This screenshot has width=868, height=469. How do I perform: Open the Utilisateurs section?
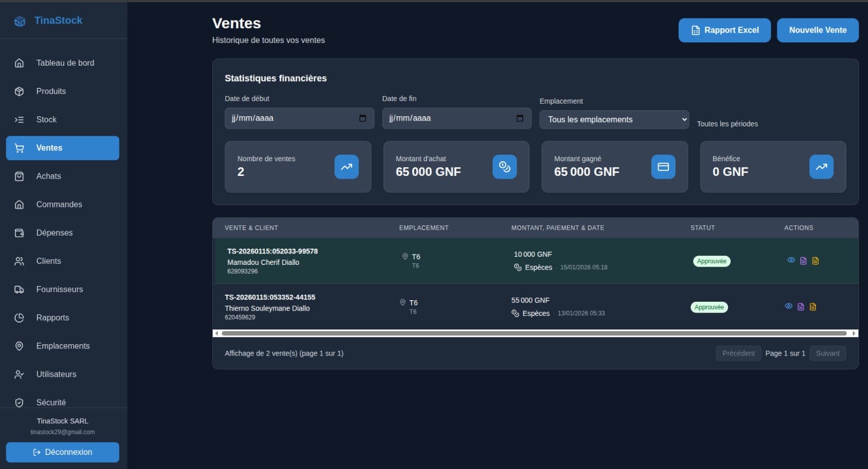pyautogui.click(x=62, y=374)
